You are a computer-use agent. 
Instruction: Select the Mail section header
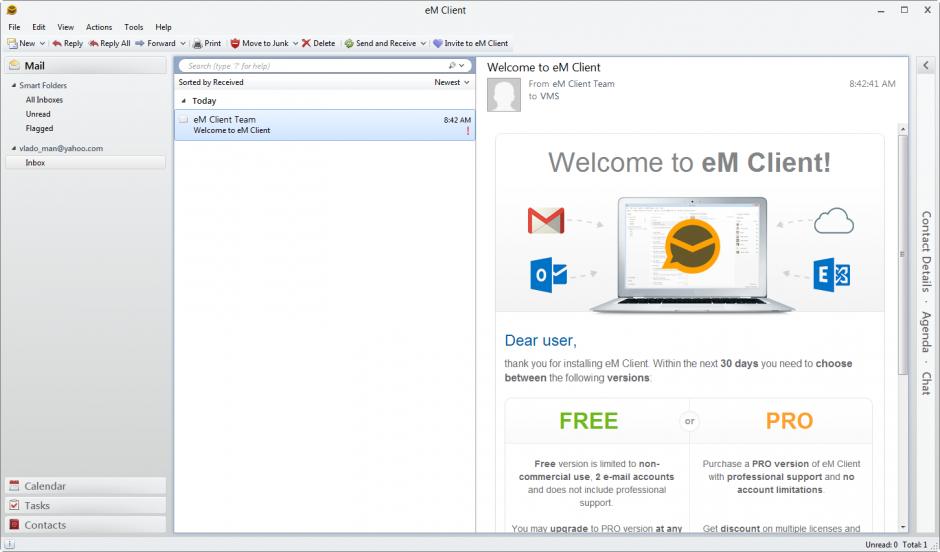pyautogui.click(x=86, y=65)
